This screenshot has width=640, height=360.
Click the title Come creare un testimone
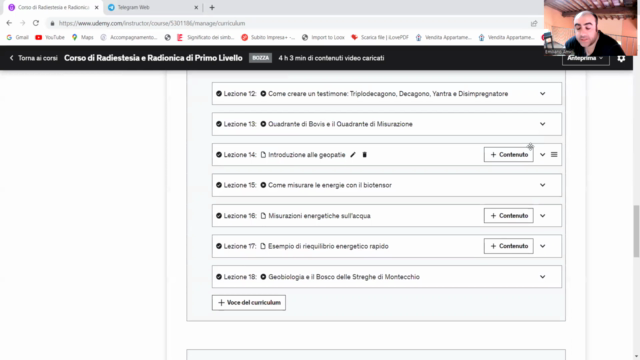[388, 94]
